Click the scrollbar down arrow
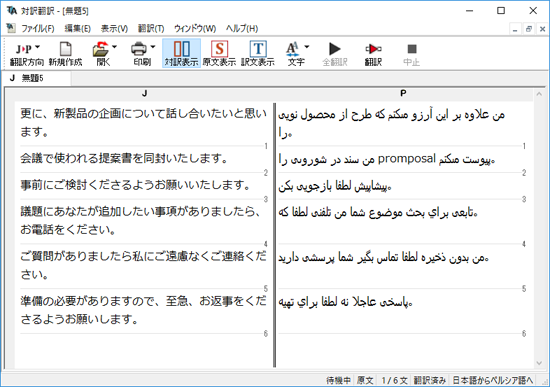This screenshot has height=387, width=550. pos(539,363)
